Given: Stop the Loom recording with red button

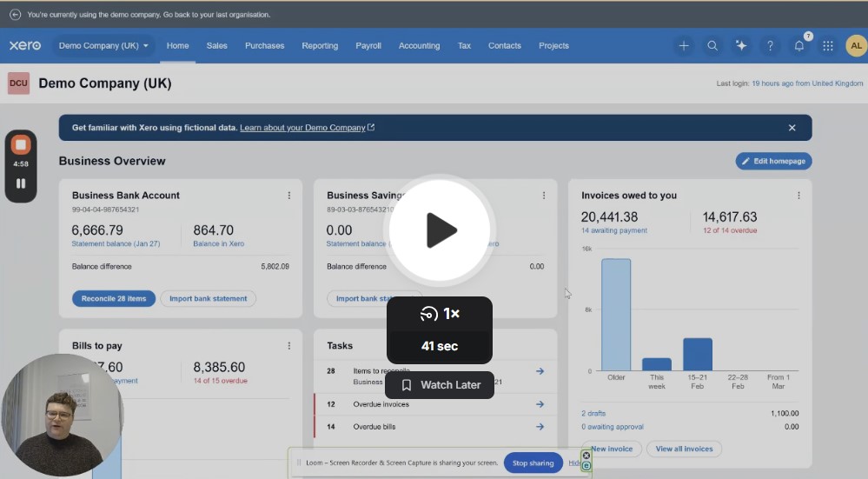Looking at the screenshot, I should 21,145.
